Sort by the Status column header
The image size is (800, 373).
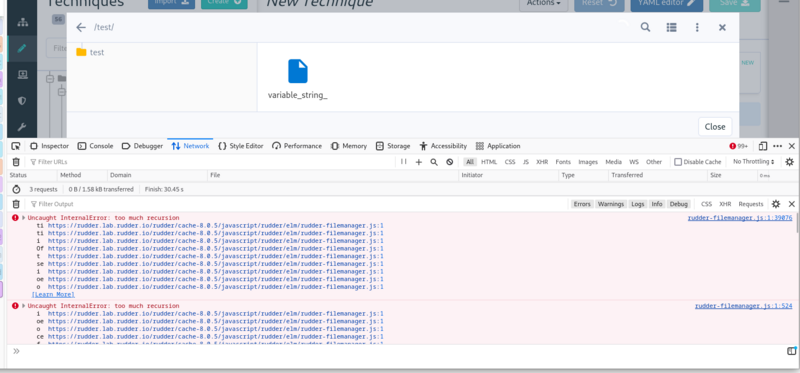click(32, 175)
